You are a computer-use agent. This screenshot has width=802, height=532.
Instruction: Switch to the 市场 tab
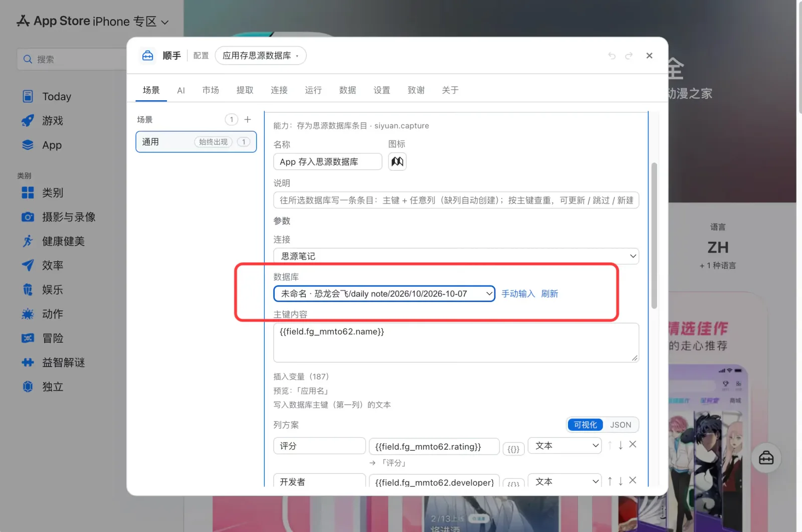coord(211,90)
